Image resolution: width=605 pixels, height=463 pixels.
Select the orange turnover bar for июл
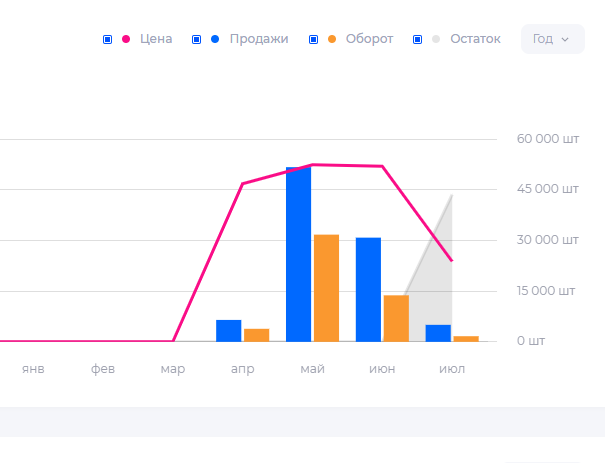pos(466,339)
